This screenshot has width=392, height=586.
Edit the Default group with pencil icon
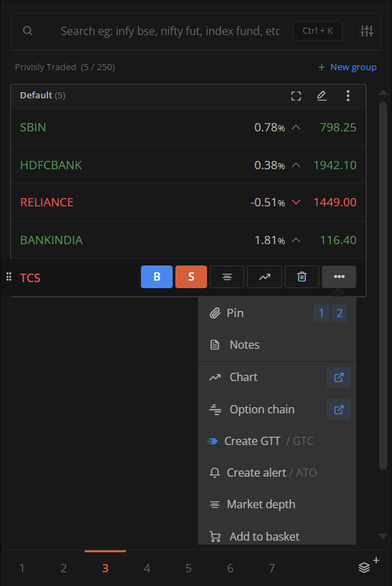tap(322, 96)
